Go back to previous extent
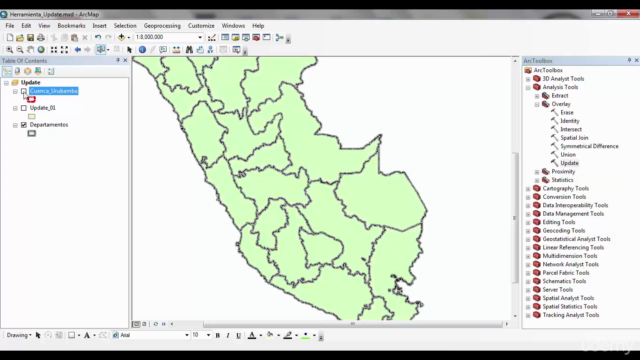 pyautogui.click(x=78, y=50)
